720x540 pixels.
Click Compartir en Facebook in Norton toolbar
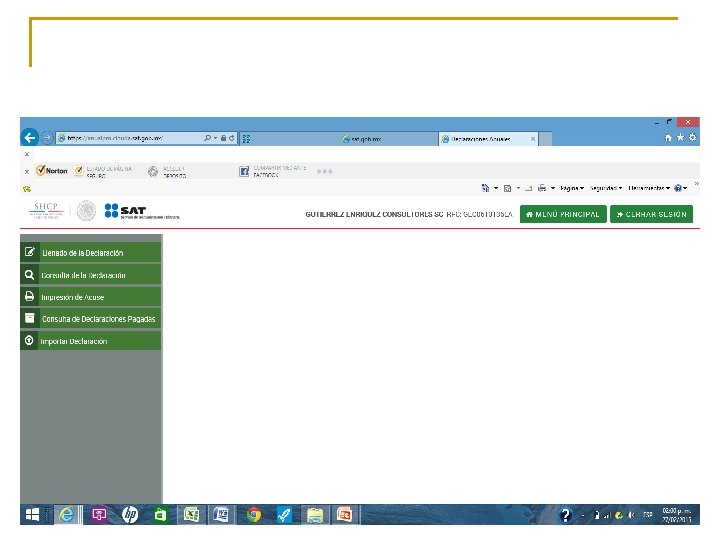273,171
